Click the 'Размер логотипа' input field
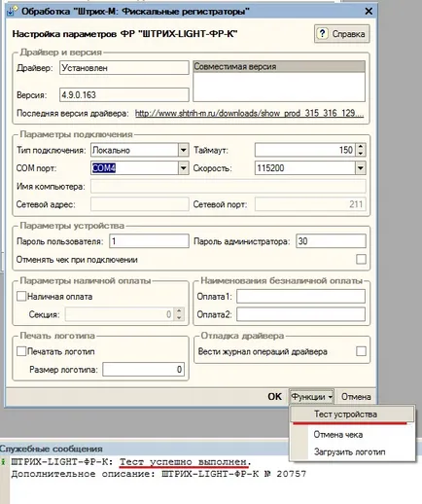Screen dimensions: 422x504 [x=144, y=370]
